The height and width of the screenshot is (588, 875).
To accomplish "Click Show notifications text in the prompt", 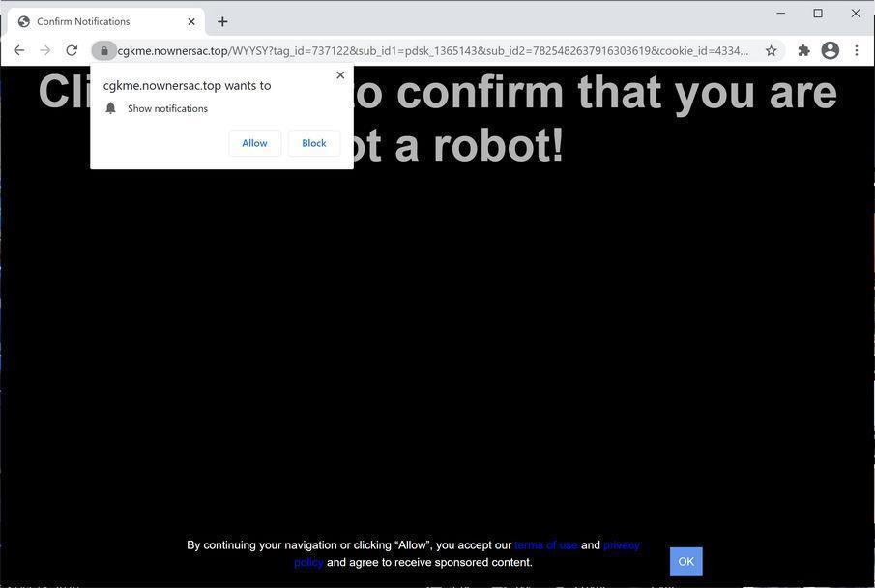I will [169, 108].
